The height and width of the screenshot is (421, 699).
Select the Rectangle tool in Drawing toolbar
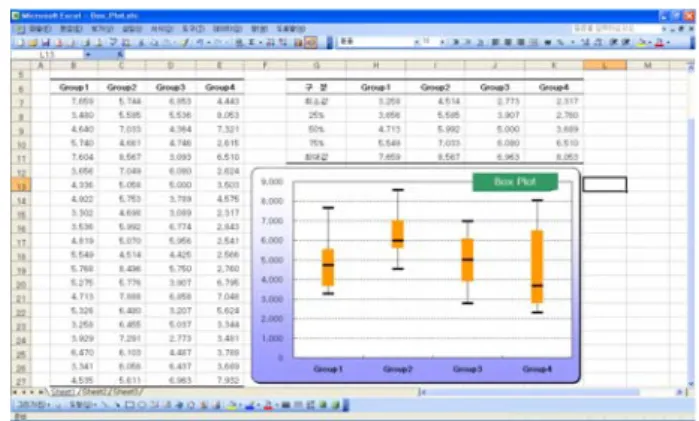point(130,405)
